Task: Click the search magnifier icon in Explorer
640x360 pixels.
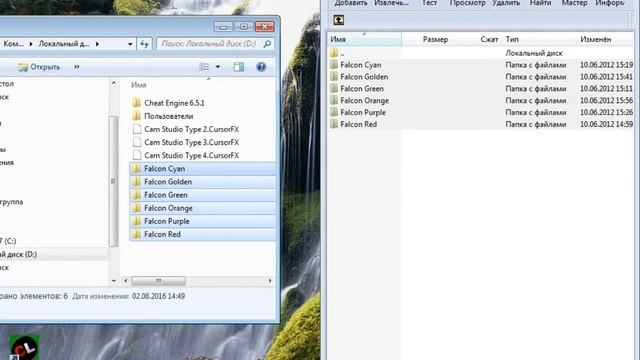Action: (x=267, y=44)
